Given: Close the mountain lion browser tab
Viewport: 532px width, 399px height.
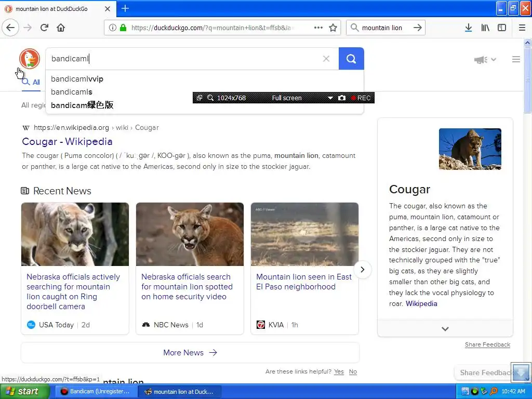Looking at the screenshot, I should 107,9.
